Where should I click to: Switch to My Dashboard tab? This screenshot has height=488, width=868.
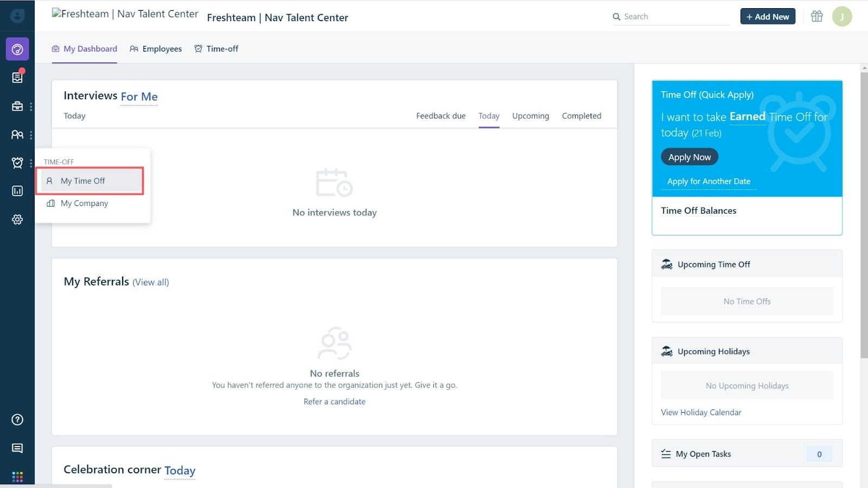pyautogui.click(x=85, y=49)
